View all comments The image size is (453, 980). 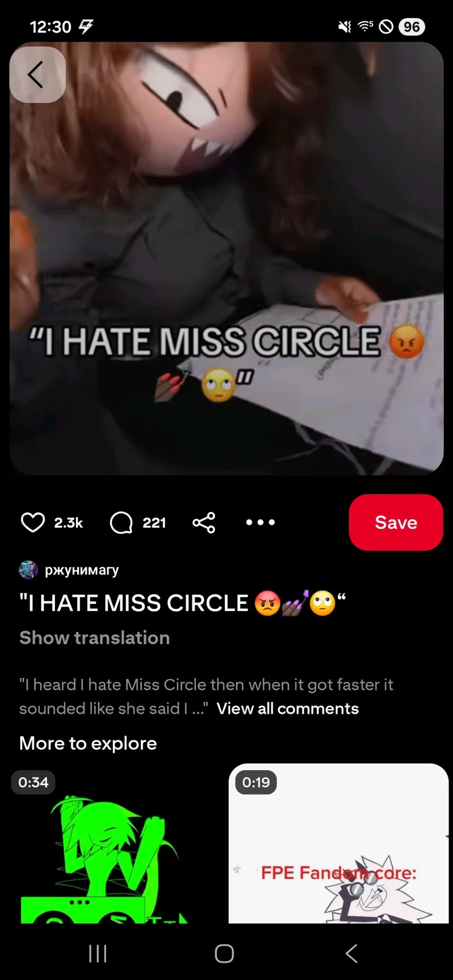(x=287, y=708)
